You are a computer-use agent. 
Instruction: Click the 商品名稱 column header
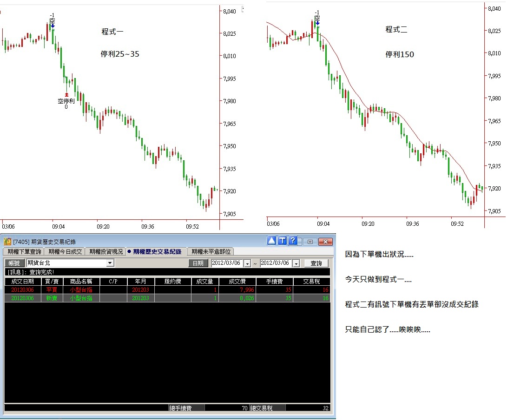(x=81, y=282)
